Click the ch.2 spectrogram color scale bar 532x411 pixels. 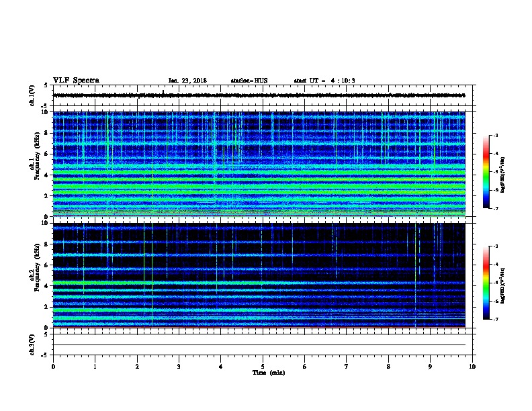point(486,283)
